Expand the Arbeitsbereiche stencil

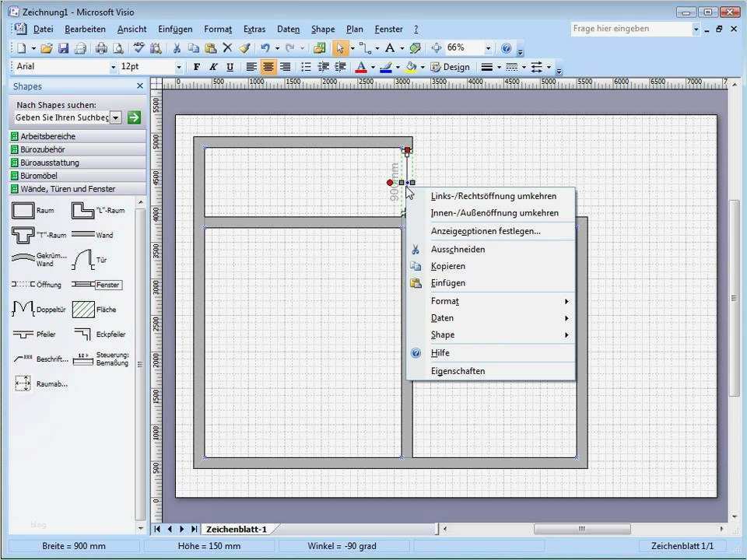tap(78, 136)
